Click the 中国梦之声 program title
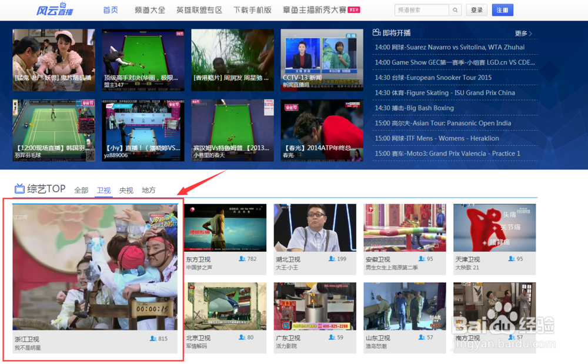 click(199, 268)
